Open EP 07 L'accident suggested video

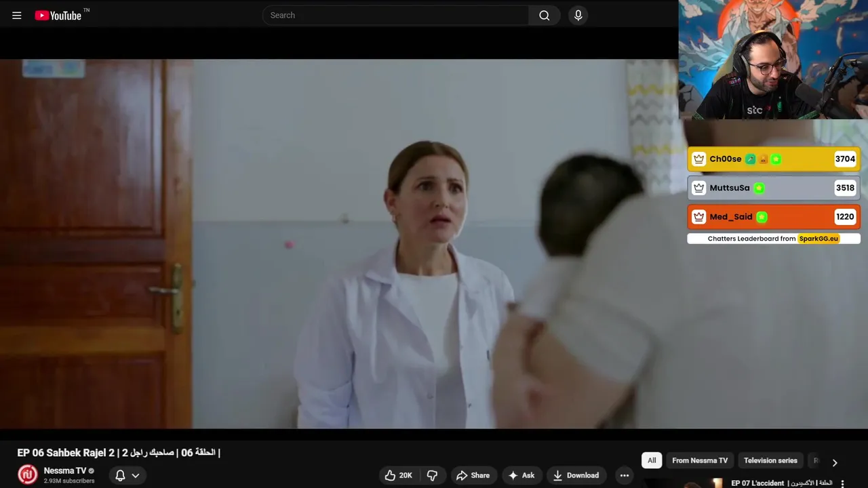click(781, 483)
